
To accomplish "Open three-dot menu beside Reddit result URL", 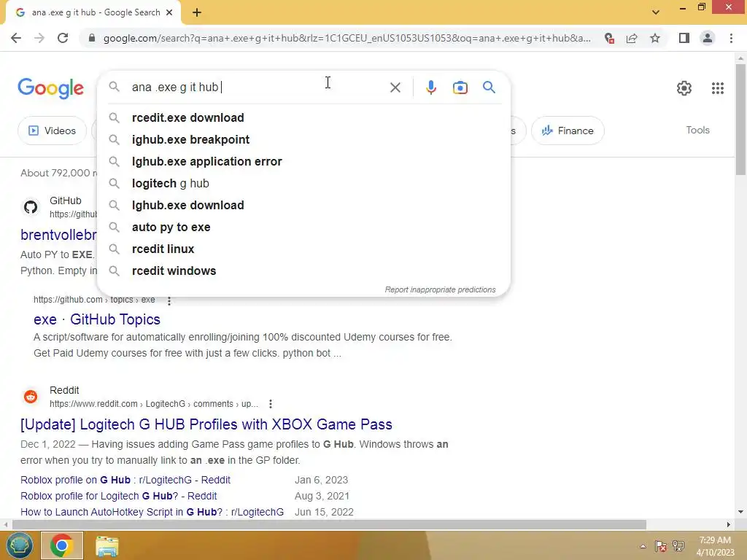I will [271, 404].
